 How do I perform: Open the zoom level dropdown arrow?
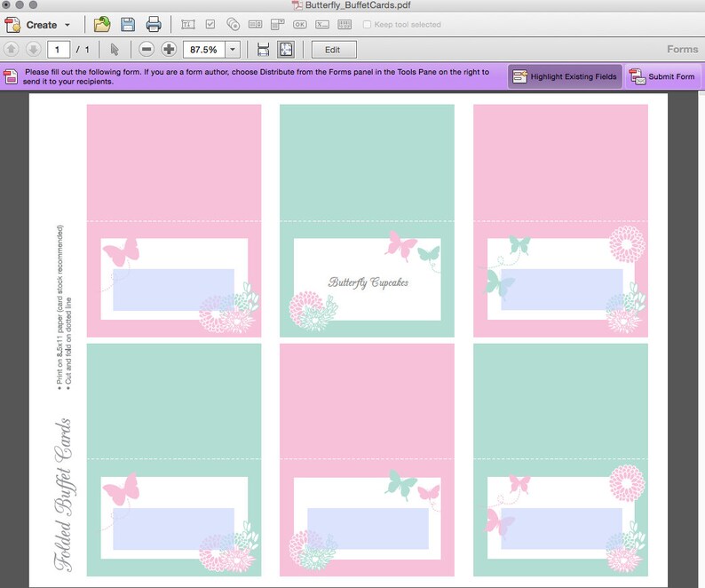pyautogui.click(x=233, y=50)
